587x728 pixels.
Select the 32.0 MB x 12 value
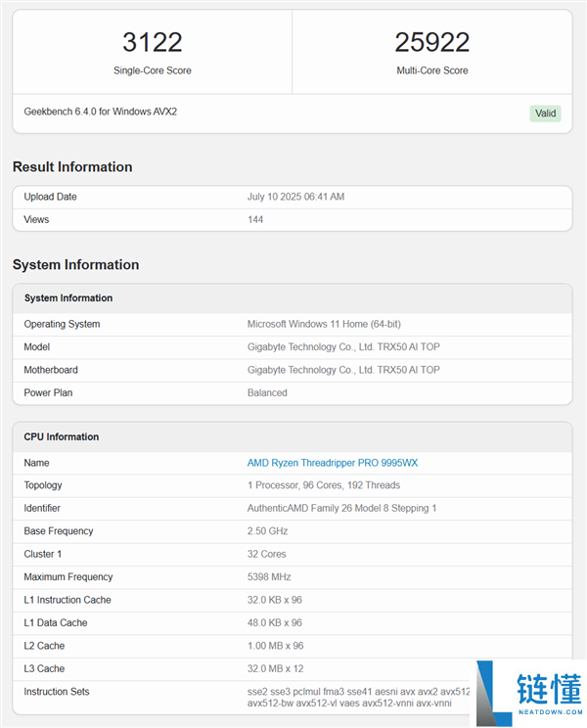click(x=276, y=669)
